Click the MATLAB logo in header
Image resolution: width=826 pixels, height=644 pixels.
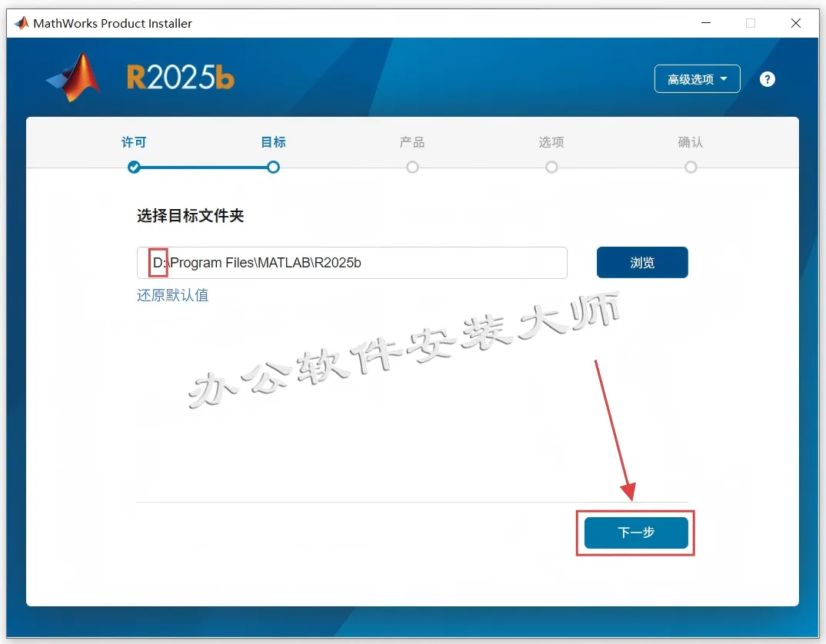coord(74,78)
